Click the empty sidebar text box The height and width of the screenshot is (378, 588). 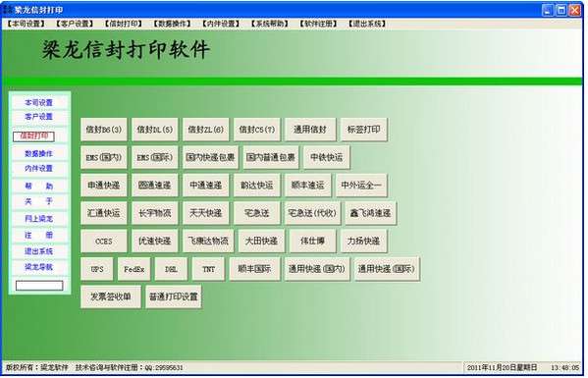(x=39, y=286)
